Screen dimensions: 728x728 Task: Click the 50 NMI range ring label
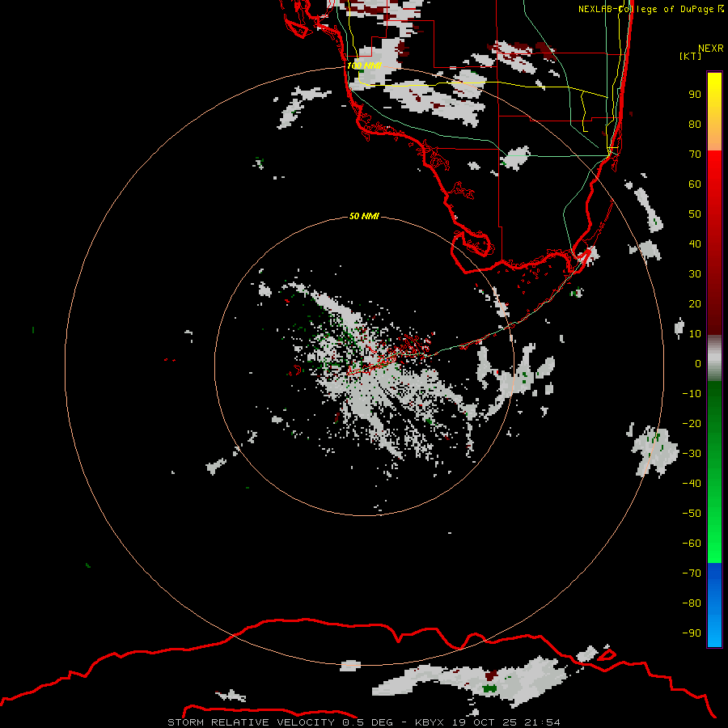tap(364, 216)
